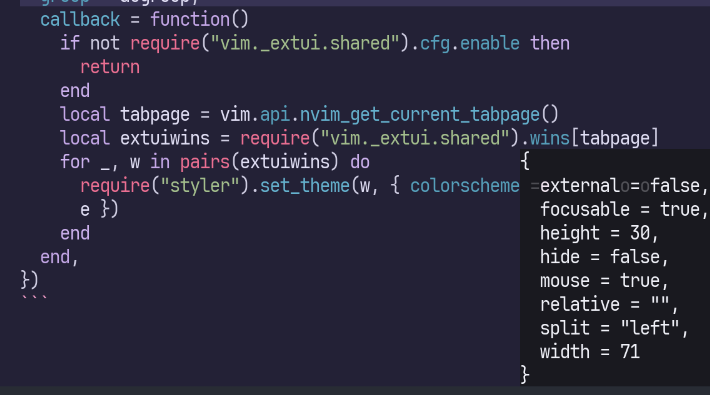Screen dimensions: 710x395
Task: Click external = false in popup
Action: [x=624, y=186]
